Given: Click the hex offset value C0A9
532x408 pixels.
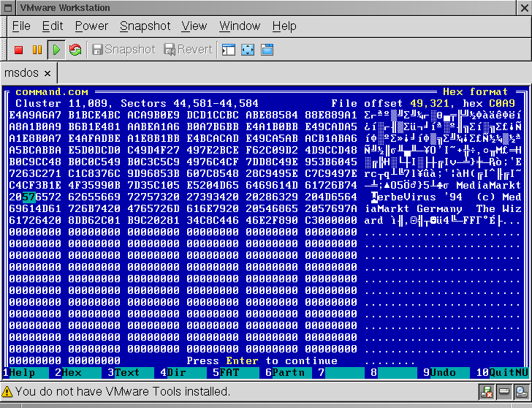Looking at the screenshot, I should click(x=502, y=104).
